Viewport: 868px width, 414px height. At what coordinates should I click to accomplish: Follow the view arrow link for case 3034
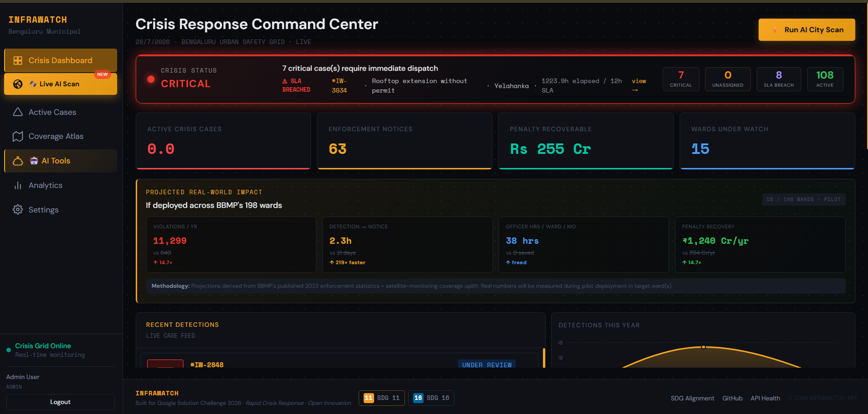(x=639, y=85)
